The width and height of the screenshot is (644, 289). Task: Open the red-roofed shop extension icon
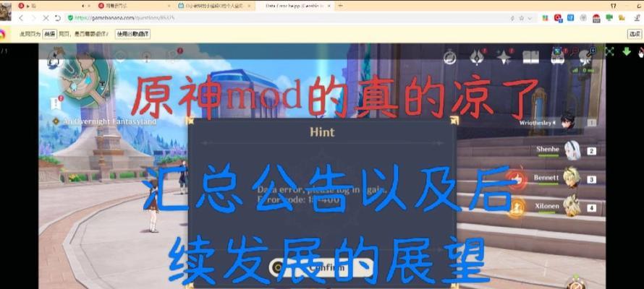596,18
